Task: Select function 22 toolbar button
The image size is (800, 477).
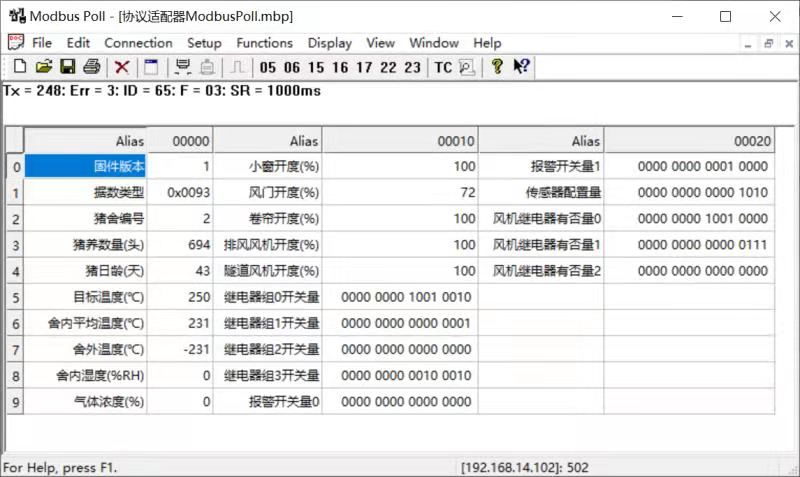Action: tap(388, 67)
